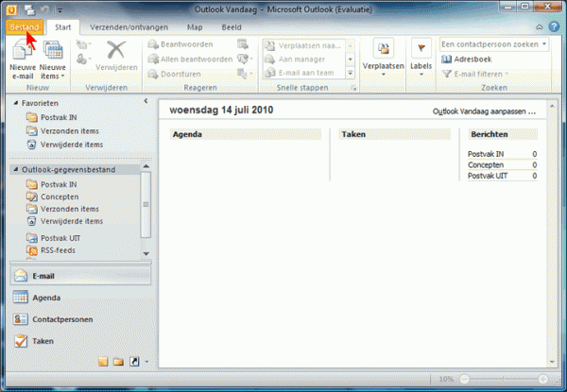The height and width of the screenshot is (392, 567).
Task: Click the vergadering meeting reply icon
Action: (x=243, y=44)
